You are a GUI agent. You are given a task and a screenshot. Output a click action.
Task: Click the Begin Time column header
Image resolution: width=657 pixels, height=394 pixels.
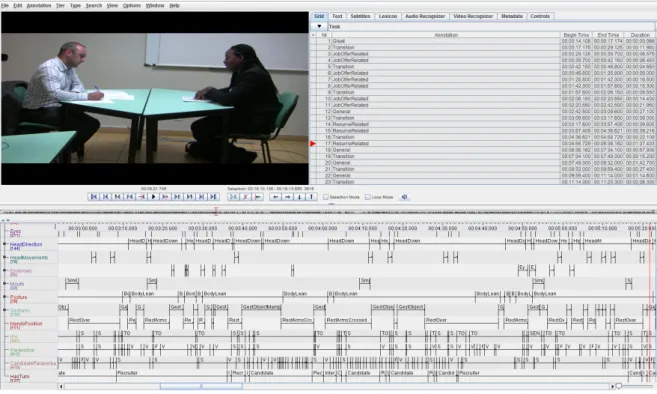pos(576,35)
